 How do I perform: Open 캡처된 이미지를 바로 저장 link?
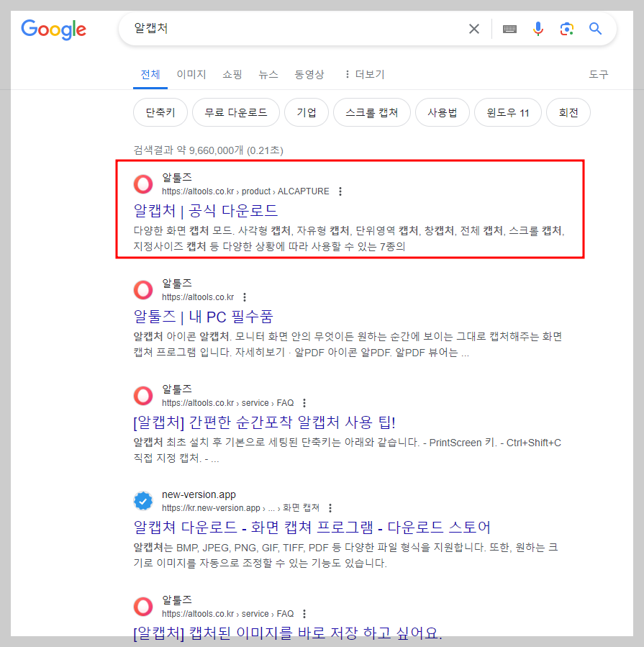tap(288, 633)
